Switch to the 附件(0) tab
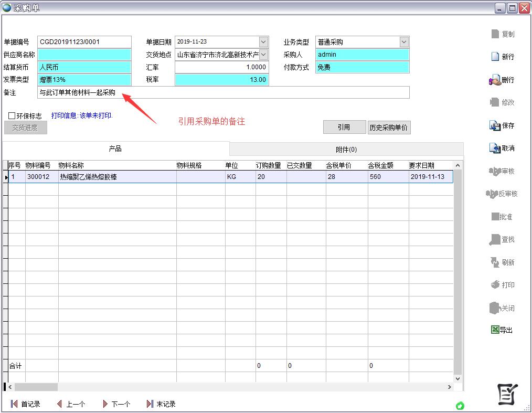Screen dimensions: 532x413 coord(346,150)
